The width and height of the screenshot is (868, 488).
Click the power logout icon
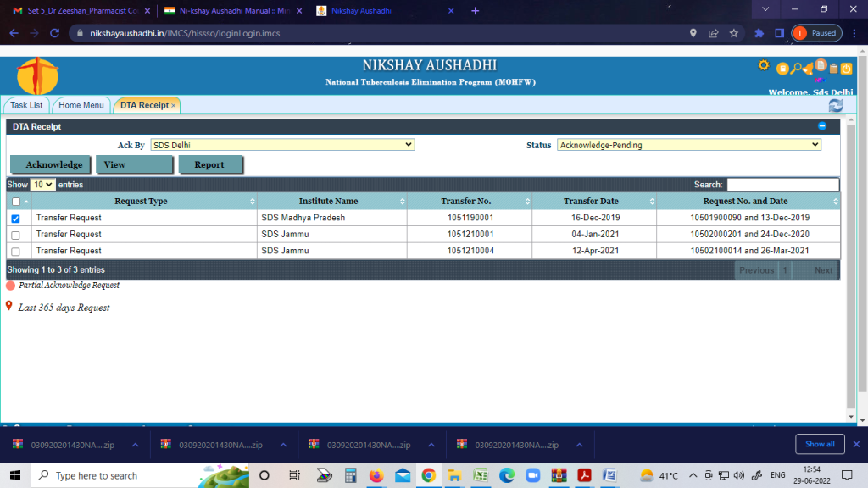point(847,69)
